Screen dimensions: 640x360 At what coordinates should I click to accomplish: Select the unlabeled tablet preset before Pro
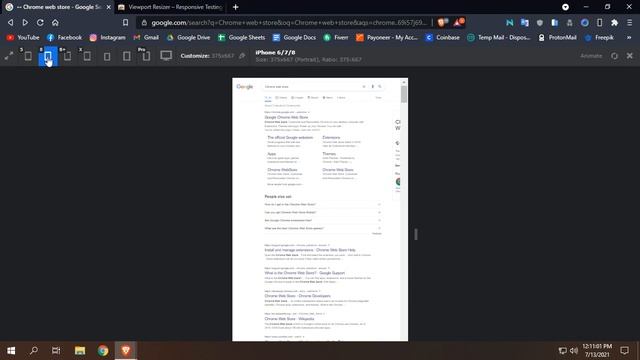click(127, 56)
